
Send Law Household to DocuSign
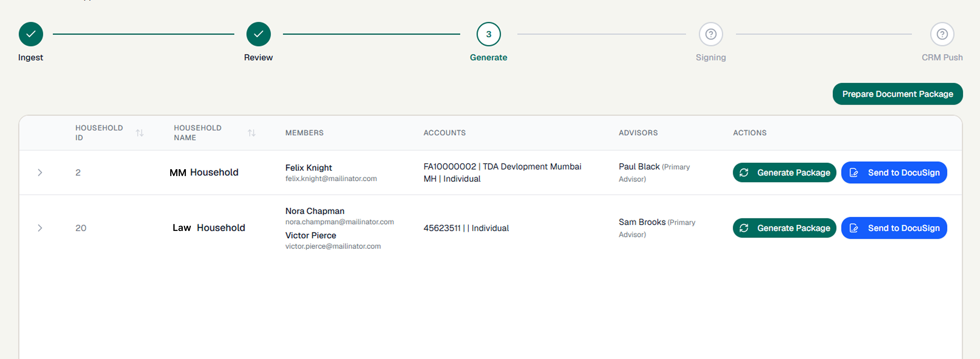(x=894, y=228)
